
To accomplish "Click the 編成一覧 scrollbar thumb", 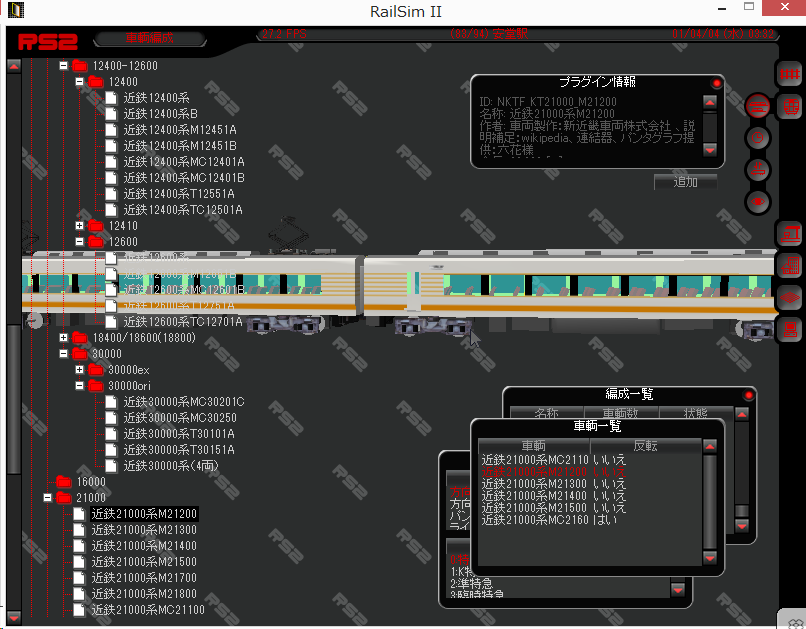I will pos(741,511).
